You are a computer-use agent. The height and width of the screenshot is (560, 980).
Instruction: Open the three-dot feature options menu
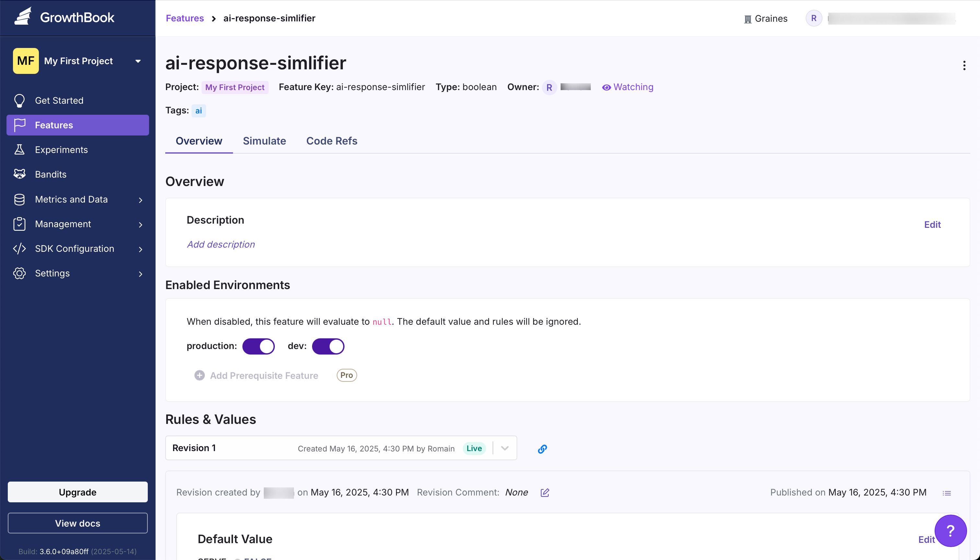(x=964, y=65)
